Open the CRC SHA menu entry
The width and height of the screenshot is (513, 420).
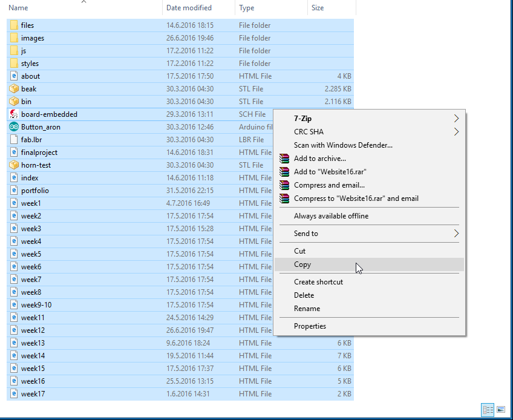tap(369, 131)
